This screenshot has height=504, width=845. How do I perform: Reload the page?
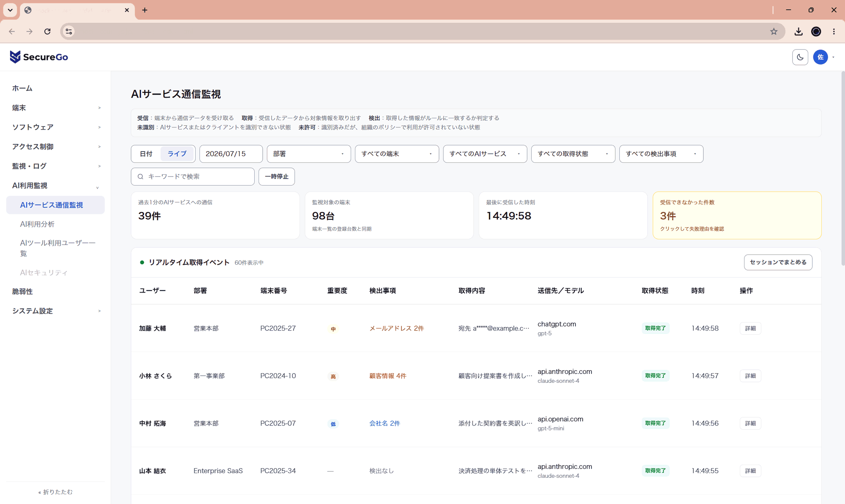47,31
